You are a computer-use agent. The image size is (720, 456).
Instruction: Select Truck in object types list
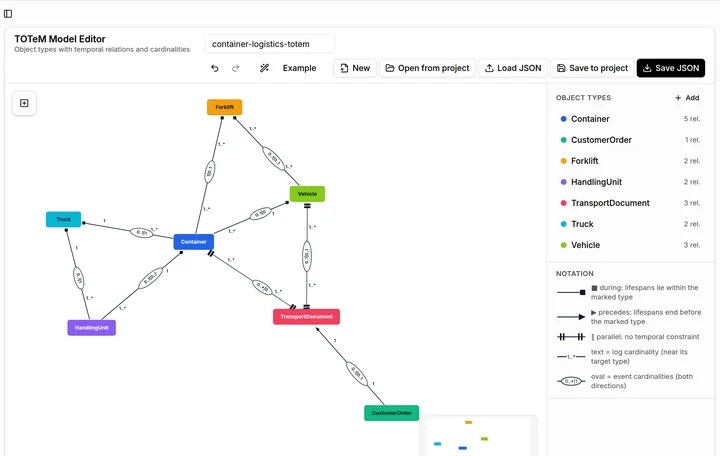pyautogui.click(x=630, y=224)
